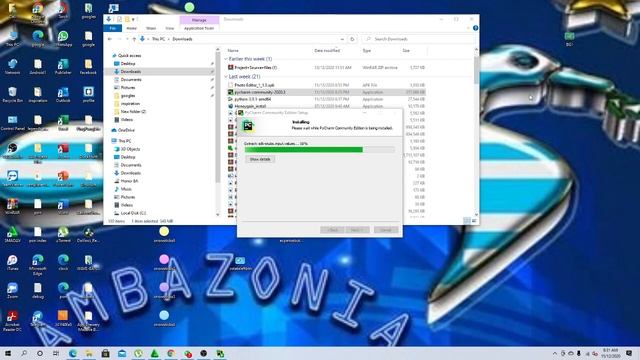
Task: Open the Home ribbon tab
Action: point(131,28)
